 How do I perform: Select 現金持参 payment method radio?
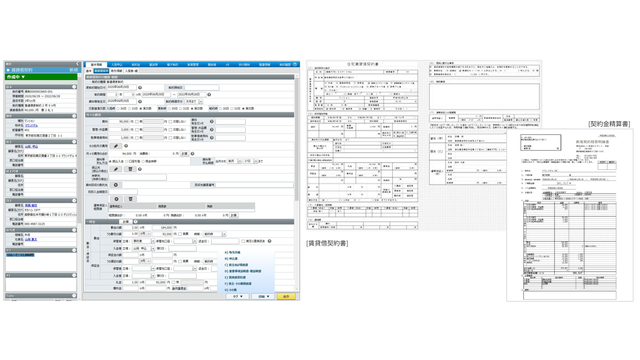tap(143, 162)
